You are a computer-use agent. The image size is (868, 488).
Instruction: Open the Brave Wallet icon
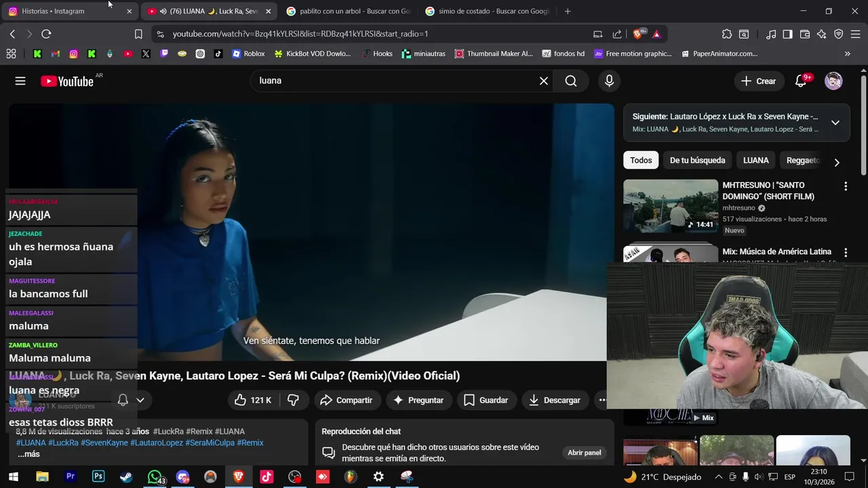tap(805, 34)
